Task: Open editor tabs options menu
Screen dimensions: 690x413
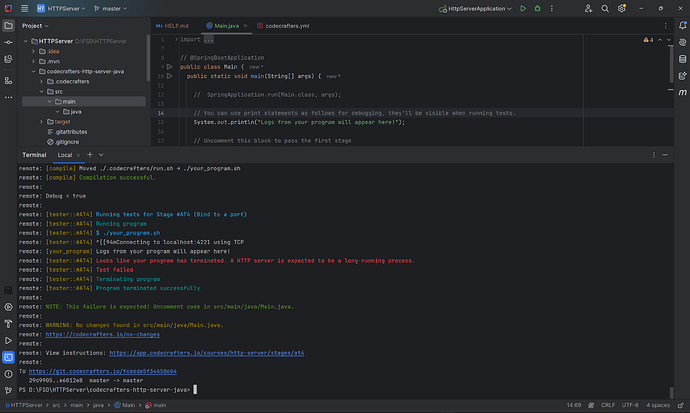Action: (x=665, y=26)
